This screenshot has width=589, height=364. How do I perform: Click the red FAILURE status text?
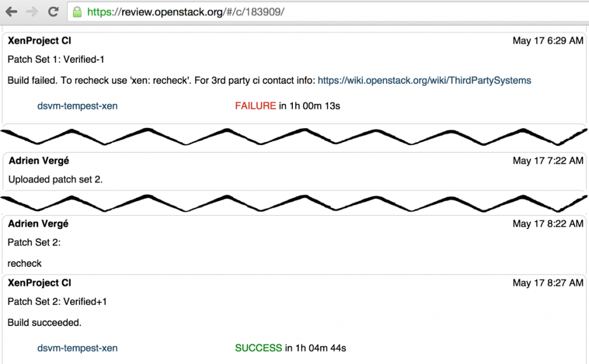[255, 106]
